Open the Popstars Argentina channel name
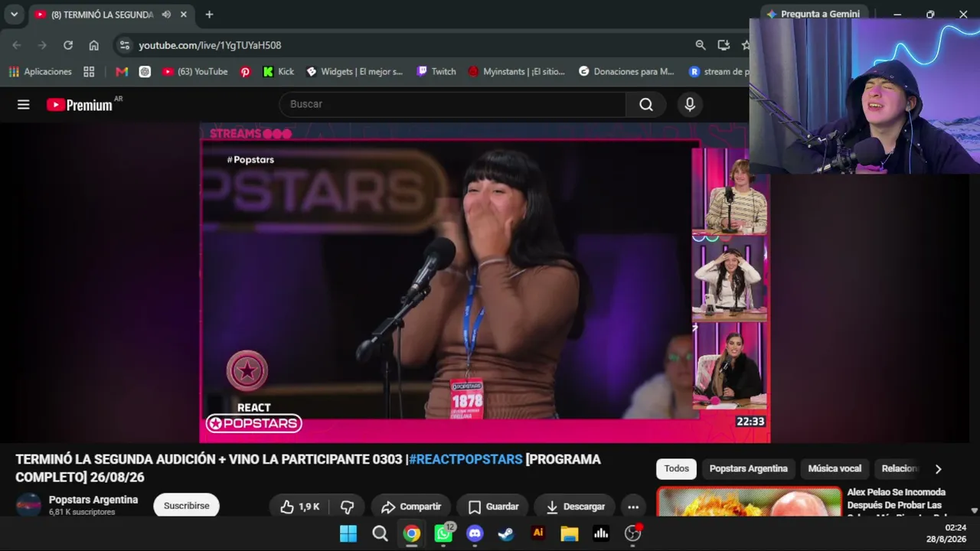The height and width of the screenshot is (551, 980). tap(93, 500)
